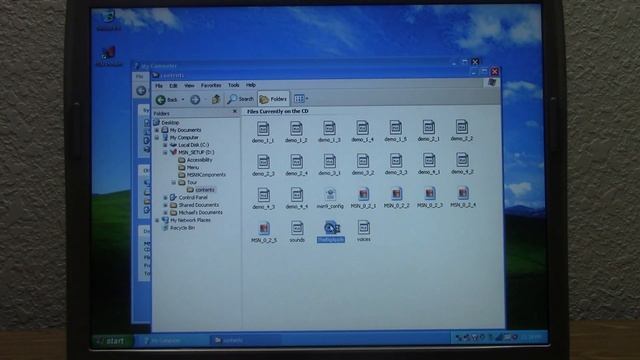Collapse the Tour folder node

[x=174, y=182]
